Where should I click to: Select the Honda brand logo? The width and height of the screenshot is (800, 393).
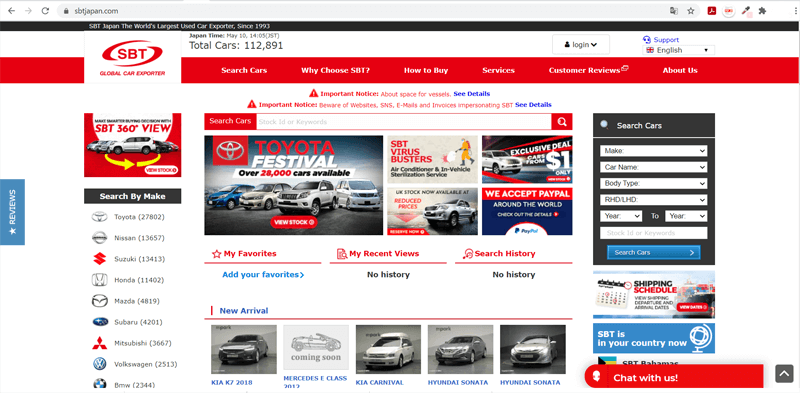coord(99,280)
